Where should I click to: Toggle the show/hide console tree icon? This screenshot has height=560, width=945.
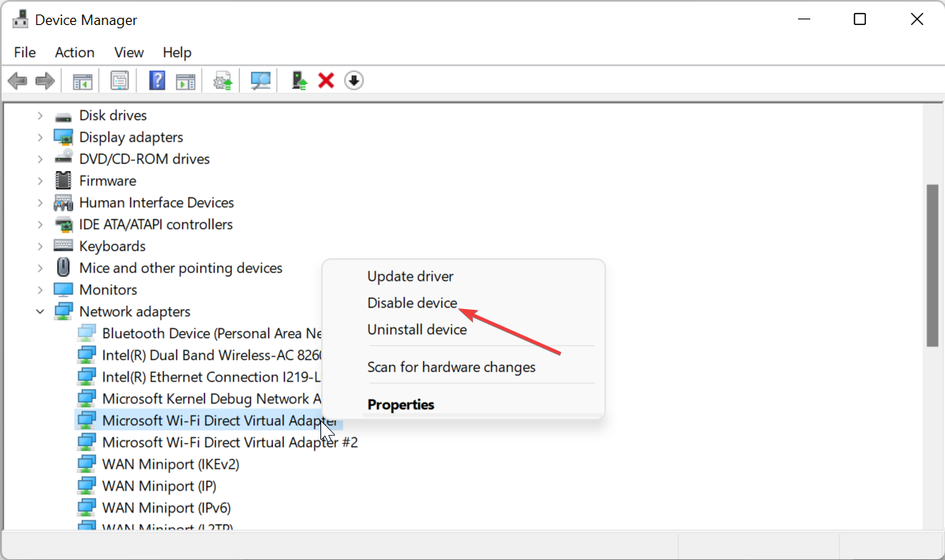coord(82,81)
